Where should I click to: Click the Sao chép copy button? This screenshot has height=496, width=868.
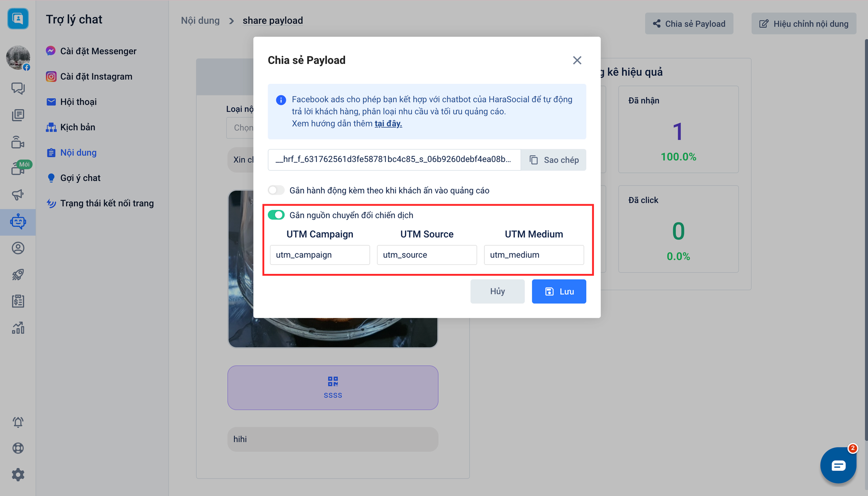554,160
